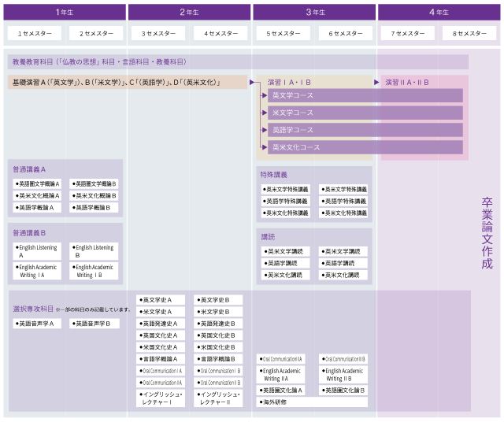
Task: Click 英語音声学B course box
Action: click(x=94, y=324)
